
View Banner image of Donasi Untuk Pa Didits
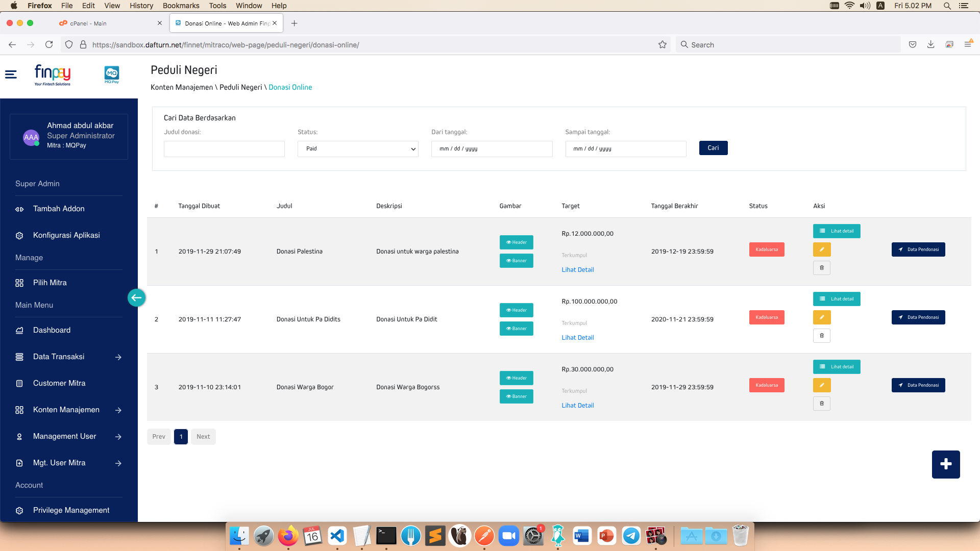point(516,329)
